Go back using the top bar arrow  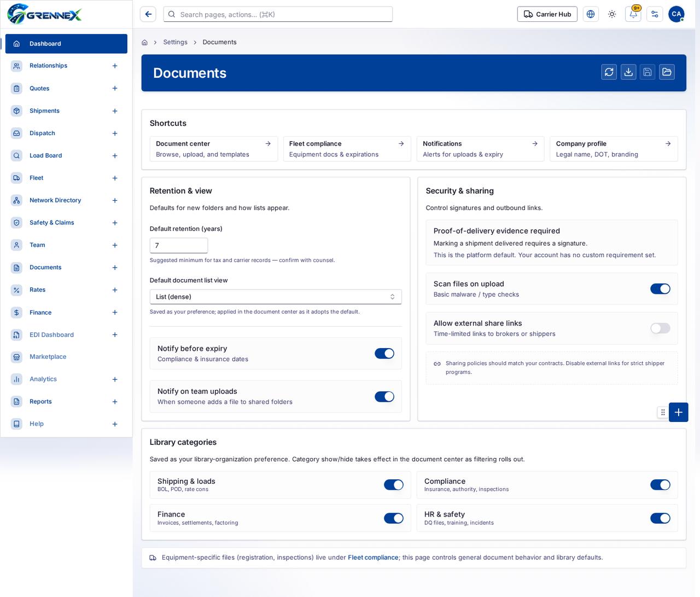[148, 14]
